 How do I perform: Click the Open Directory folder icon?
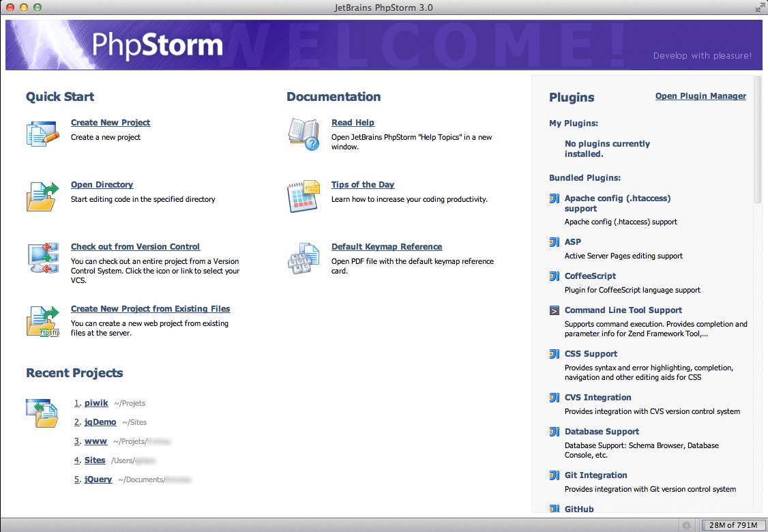pos(42,196)
